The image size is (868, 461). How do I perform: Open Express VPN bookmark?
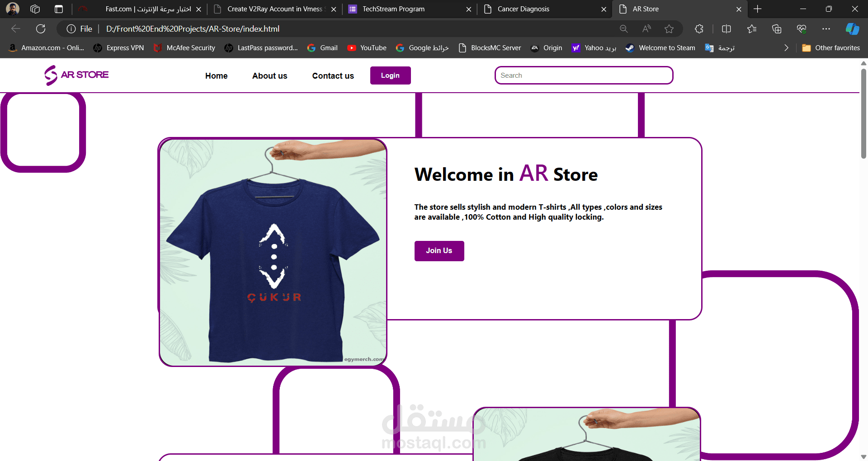coord(119,48)
